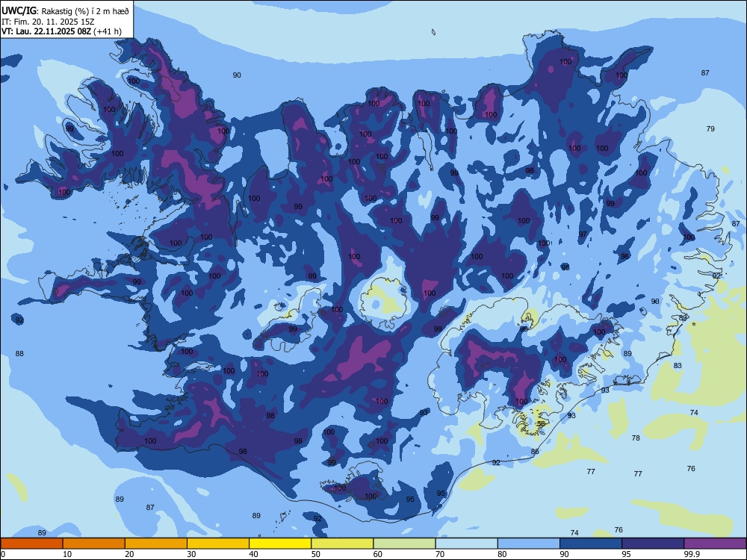Click the initial time line 'IT: Fim. 20. 11. 2025 15Z'
This screenshot has height=560, width=747.
pyautogui.click(x=48, y=22)
